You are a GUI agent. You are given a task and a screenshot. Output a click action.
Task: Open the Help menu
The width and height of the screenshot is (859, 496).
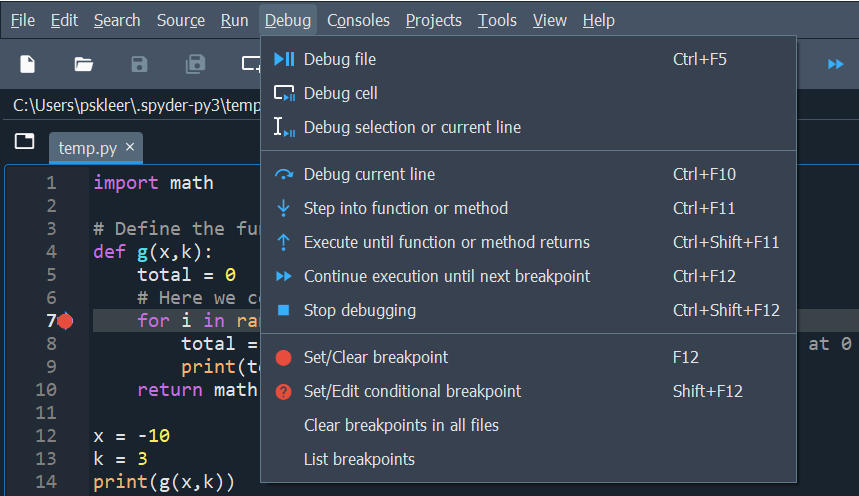598,20
